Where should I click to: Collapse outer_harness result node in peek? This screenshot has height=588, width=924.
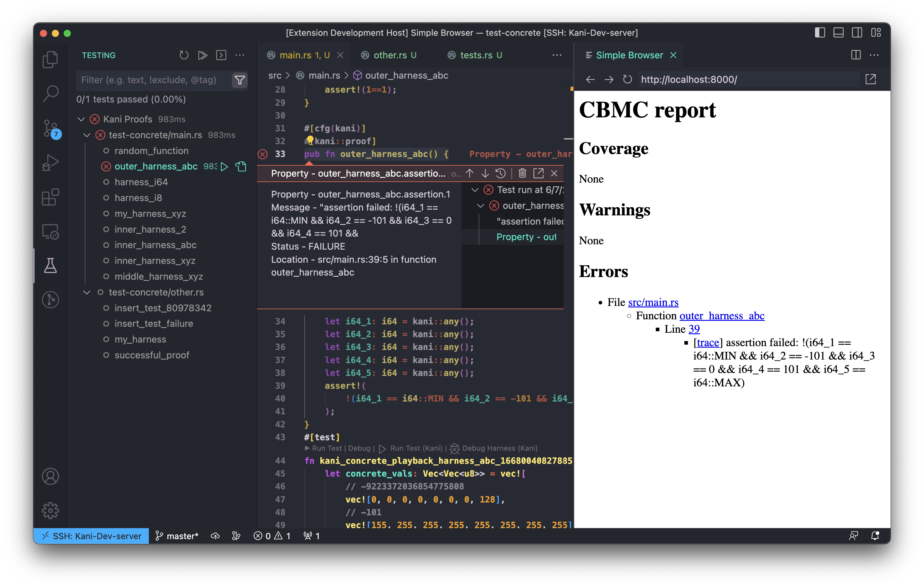[480, 206]
